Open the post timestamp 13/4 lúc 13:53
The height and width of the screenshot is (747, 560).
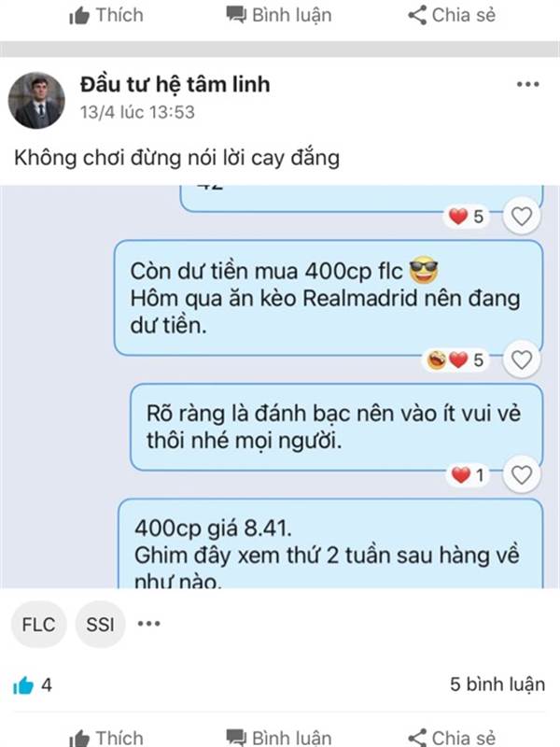(x=137, y=112)
